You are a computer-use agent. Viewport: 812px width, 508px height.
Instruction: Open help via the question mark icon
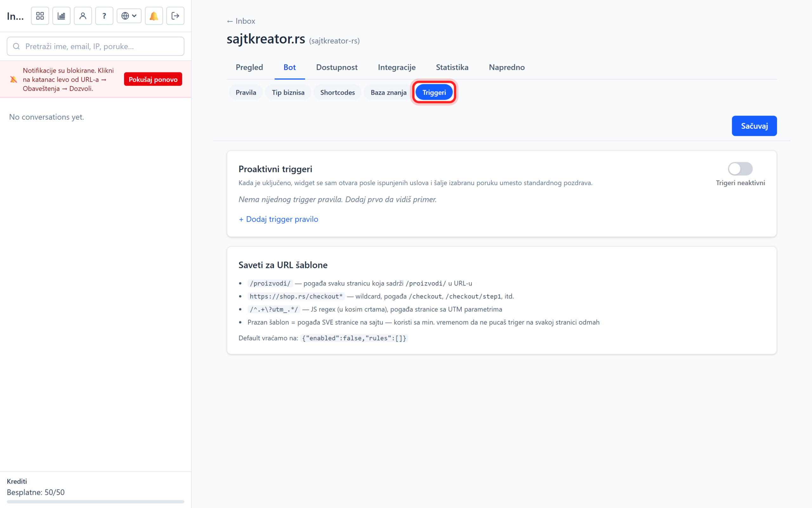point(104,16)
